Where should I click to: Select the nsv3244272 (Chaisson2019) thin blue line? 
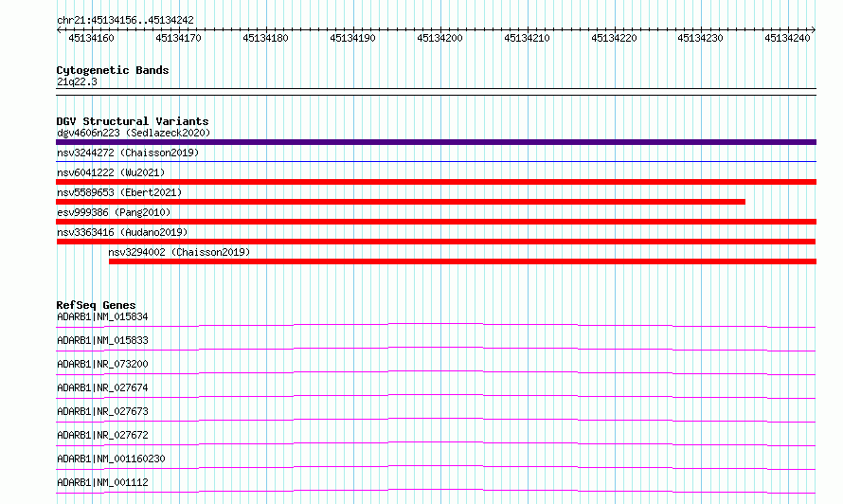click(436, 161)
